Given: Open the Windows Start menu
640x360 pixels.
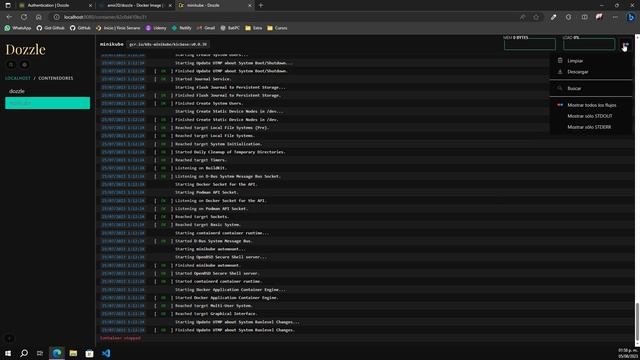Looking at the screenshot, I should [8, 353].
